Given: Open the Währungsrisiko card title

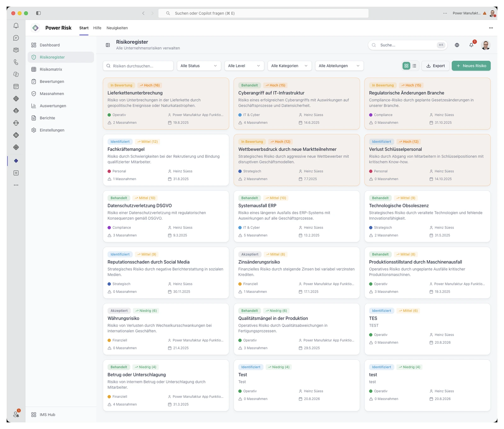Looking at the screenshot, I should click(123, 318).
